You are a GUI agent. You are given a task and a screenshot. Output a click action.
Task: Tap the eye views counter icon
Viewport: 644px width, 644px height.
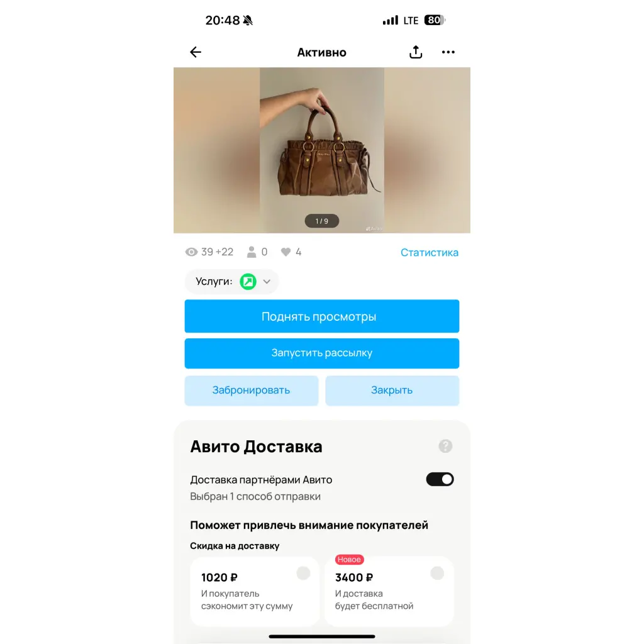click(x=191, y=252)
